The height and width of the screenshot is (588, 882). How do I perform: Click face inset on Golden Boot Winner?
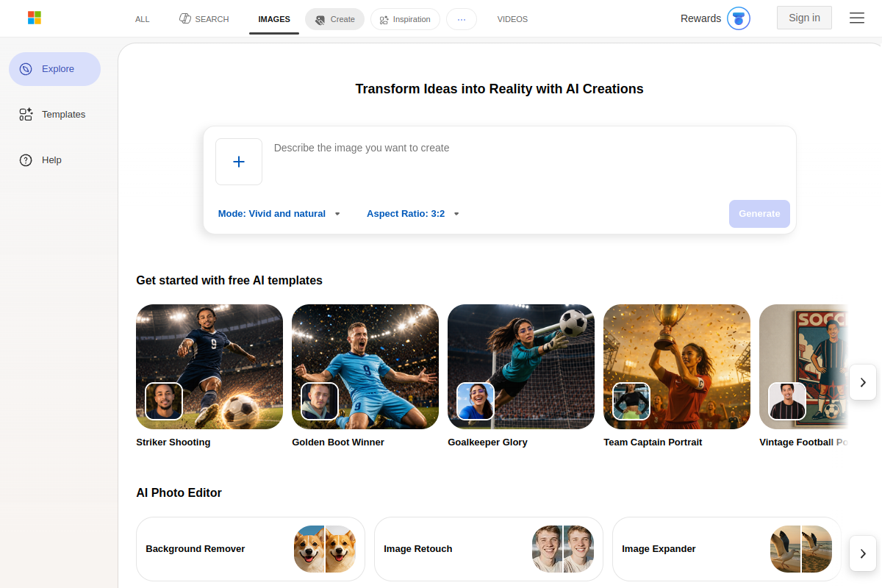point(320,401)
